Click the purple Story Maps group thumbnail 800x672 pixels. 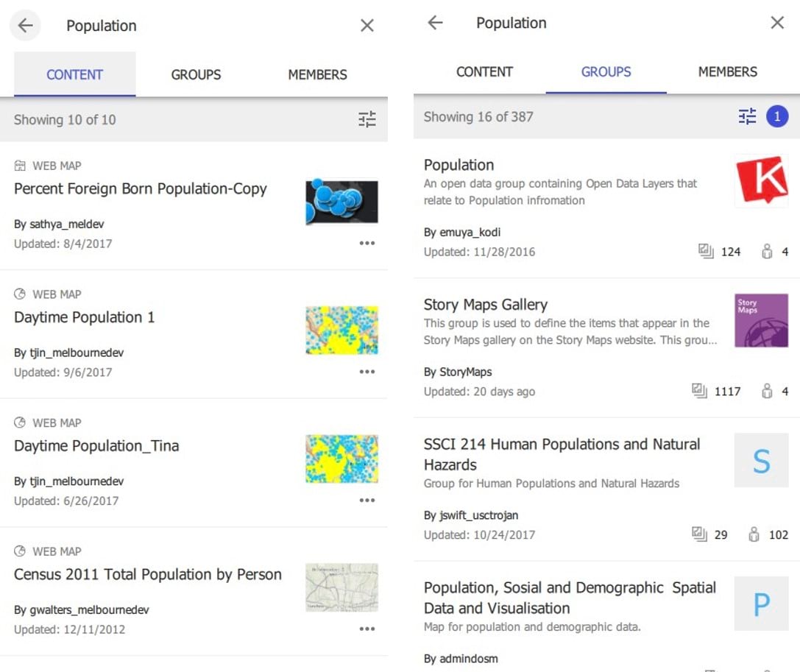761,321
